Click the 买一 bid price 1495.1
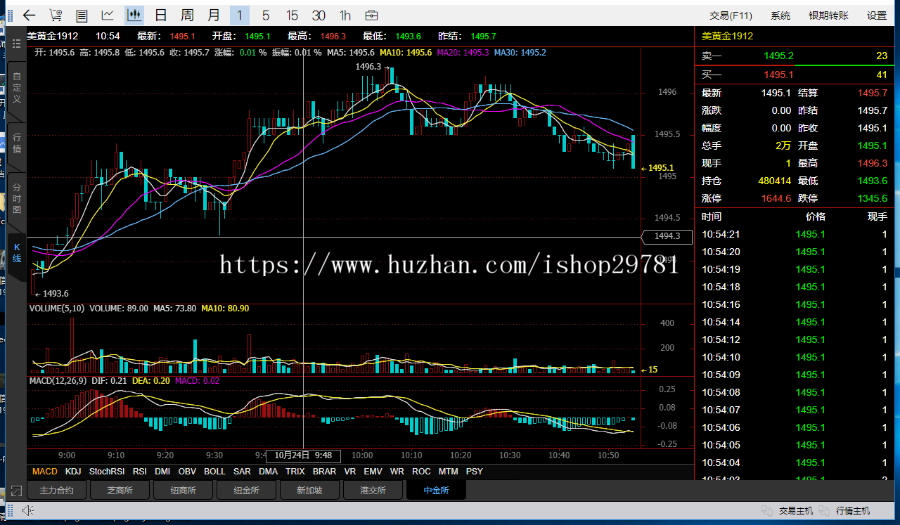The height and width of the screenshot is (525, 900). click(x=778, y=75)
